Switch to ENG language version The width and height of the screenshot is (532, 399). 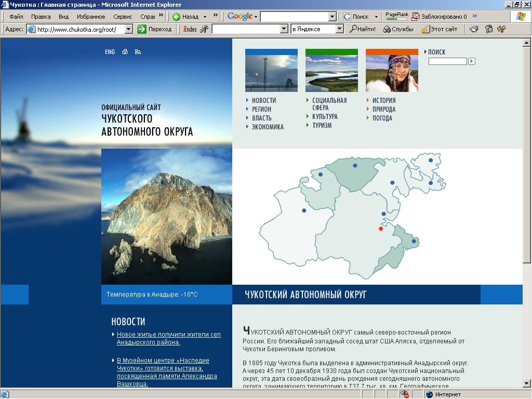pos(110,52)
